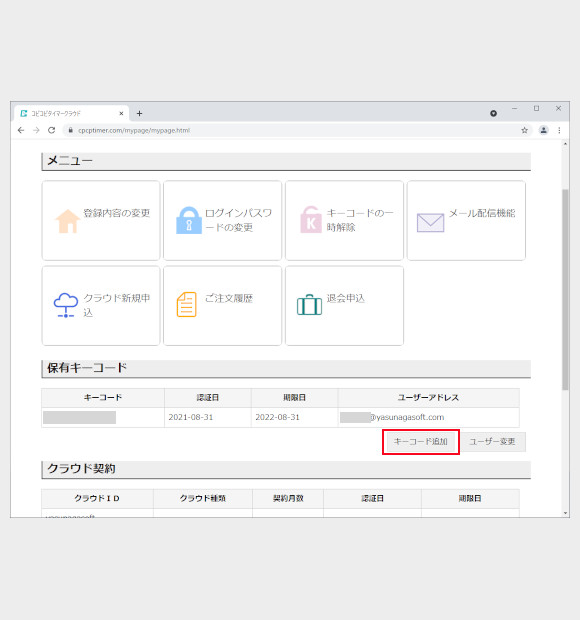Reload the page with the refresh icon
Screen dimensions: 580x620
click(51, 130)
